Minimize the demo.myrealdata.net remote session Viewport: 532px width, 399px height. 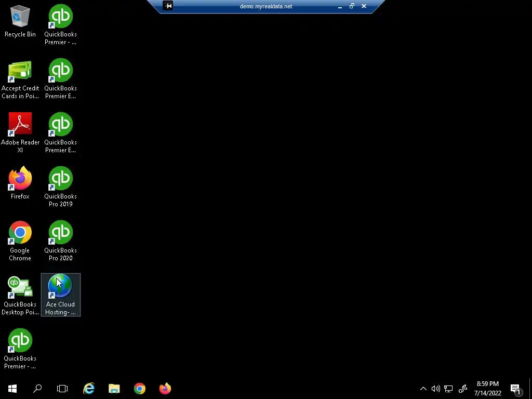point(340,6)
